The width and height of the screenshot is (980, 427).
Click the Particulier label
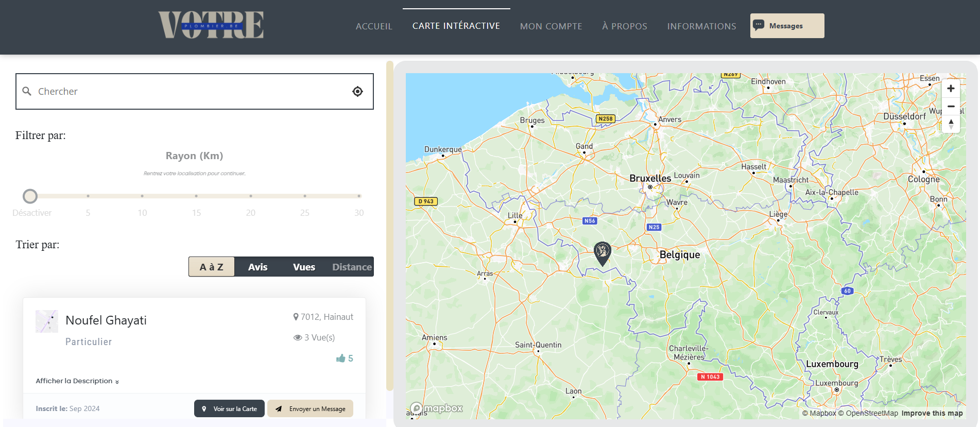click(x=89, y=342)
